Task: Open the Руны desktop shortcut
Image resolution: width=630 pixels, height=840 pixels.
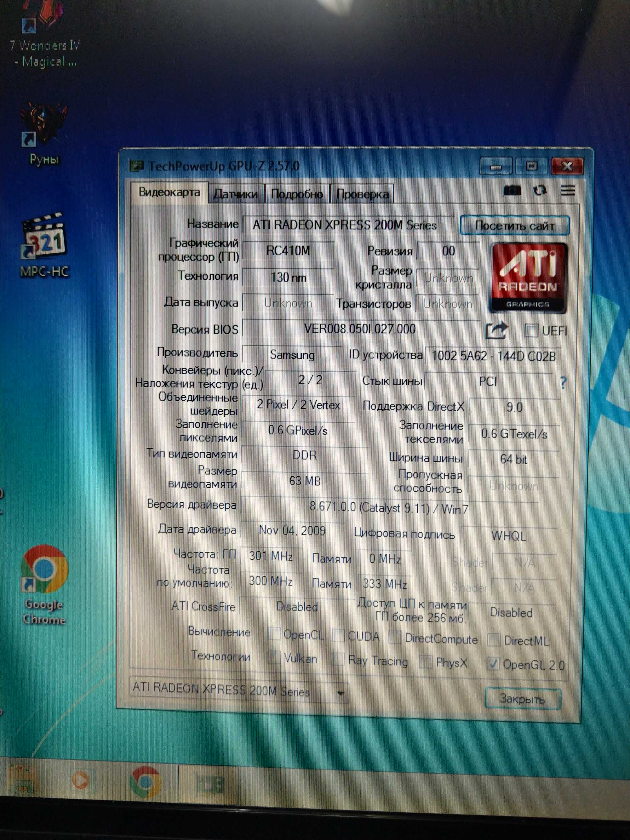Action: (x=45, y=133)
